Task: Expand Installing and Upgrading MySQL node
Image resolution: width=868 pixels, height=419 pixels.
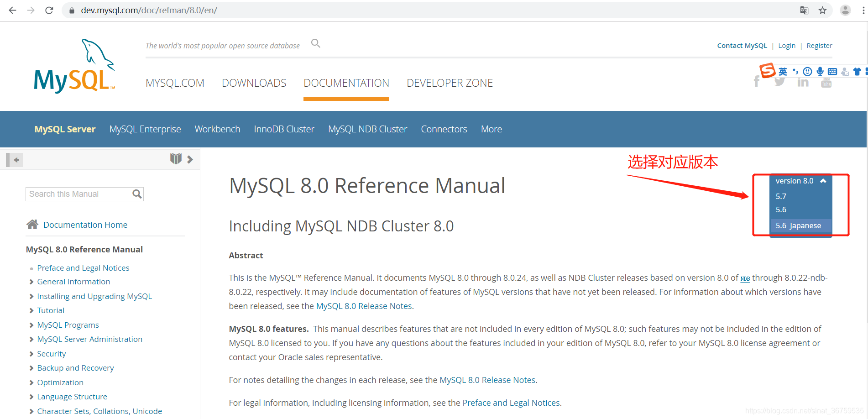Action: (31, 296)
